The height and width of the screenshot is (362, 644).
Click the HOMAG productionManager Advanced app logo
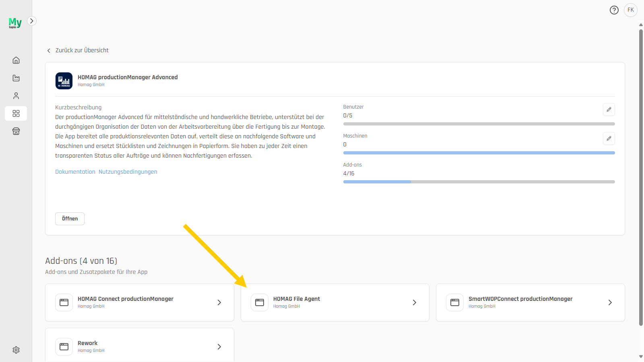[64, 81]
